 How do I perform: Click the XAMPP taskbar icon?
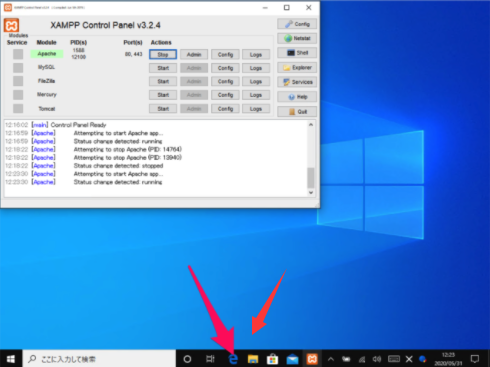coord(312,359)
